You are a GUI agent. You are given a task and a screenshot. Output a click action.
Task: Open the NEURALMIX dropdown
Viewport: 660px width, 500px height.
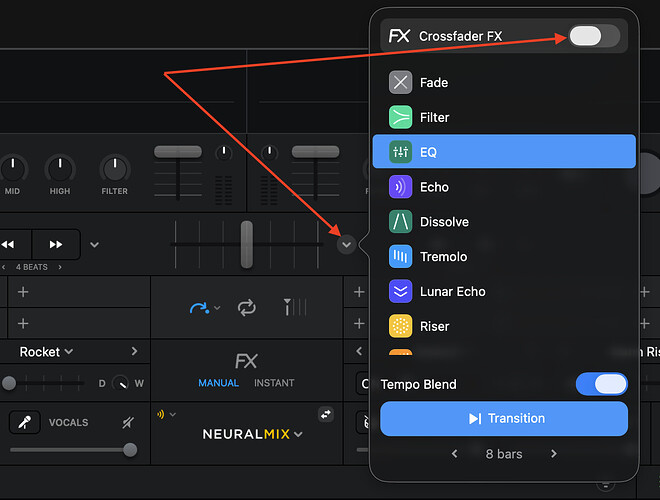click(252, 434)
